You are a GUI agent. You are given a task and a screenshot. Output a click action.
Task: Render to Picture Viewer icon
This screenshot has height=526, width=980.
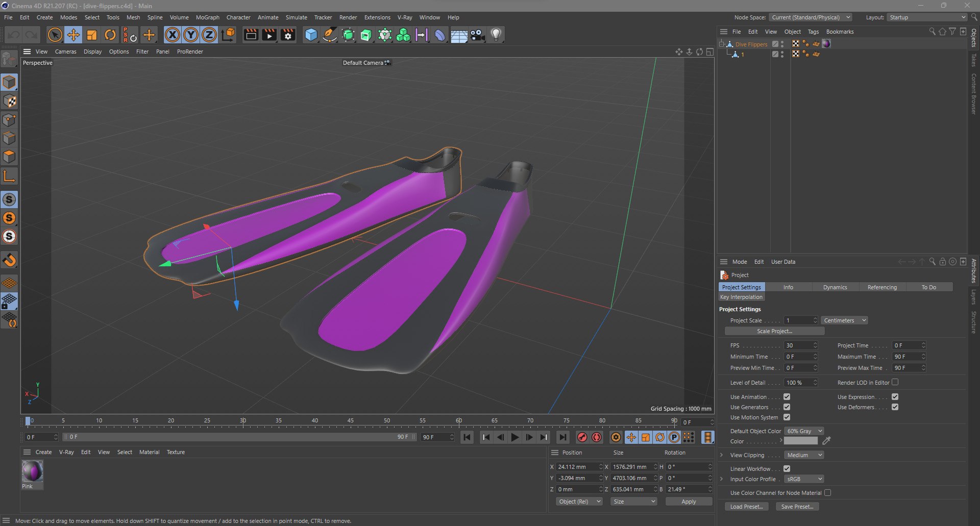click(269, 35)
